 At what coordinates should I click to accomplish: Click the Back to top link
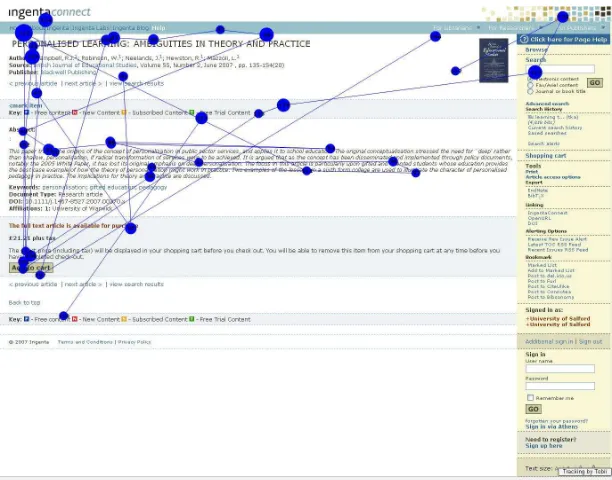24,302
